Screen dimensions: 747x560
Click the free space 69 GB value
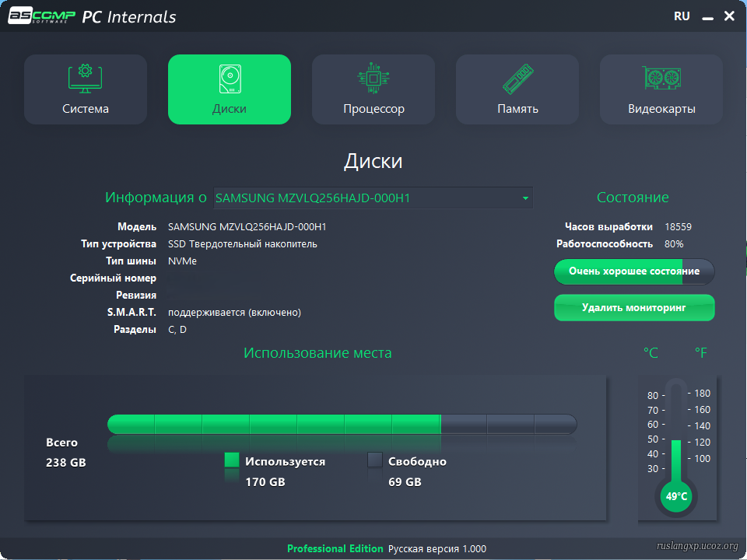405,482
